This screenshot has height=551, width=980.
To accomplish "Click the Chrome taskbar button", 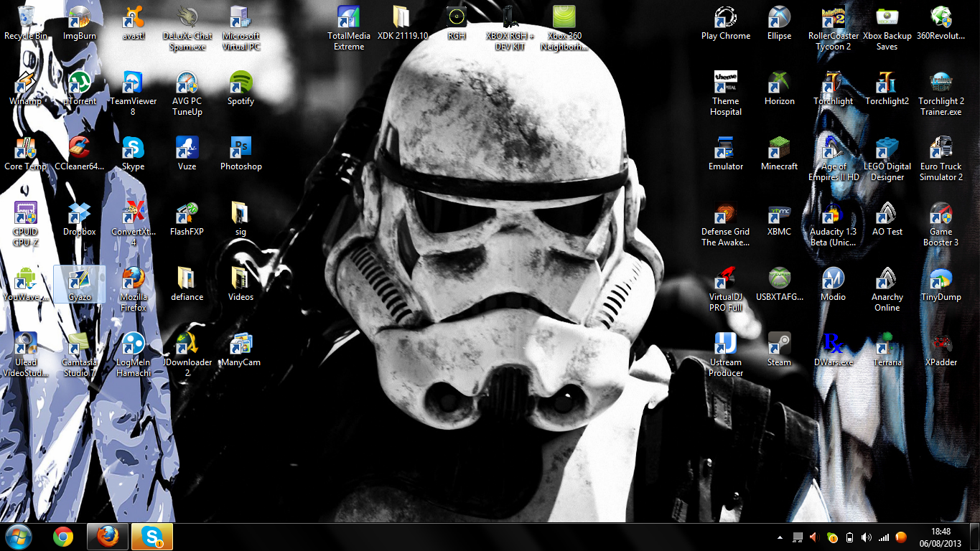I will (63, 537).
